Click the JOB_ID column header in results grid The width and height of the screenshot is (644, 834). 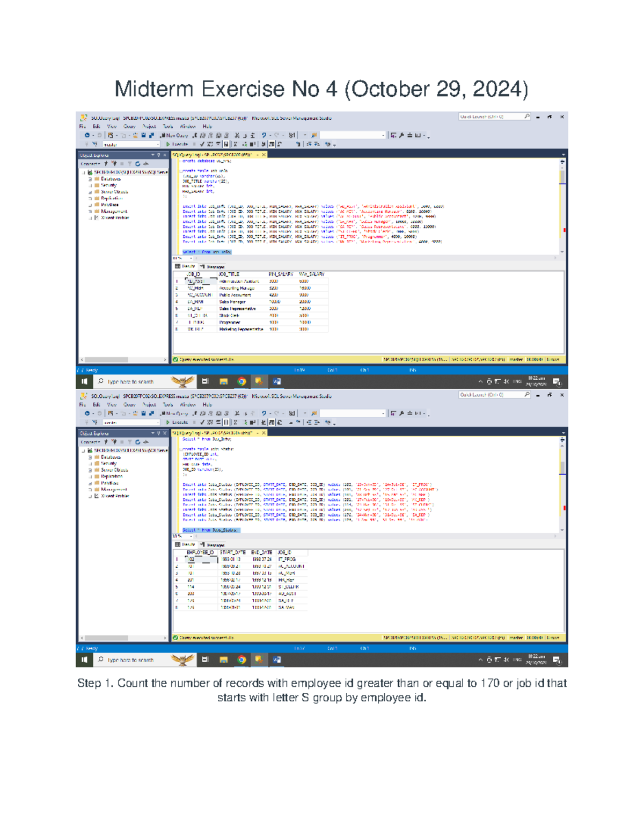[x=194, y=274]
